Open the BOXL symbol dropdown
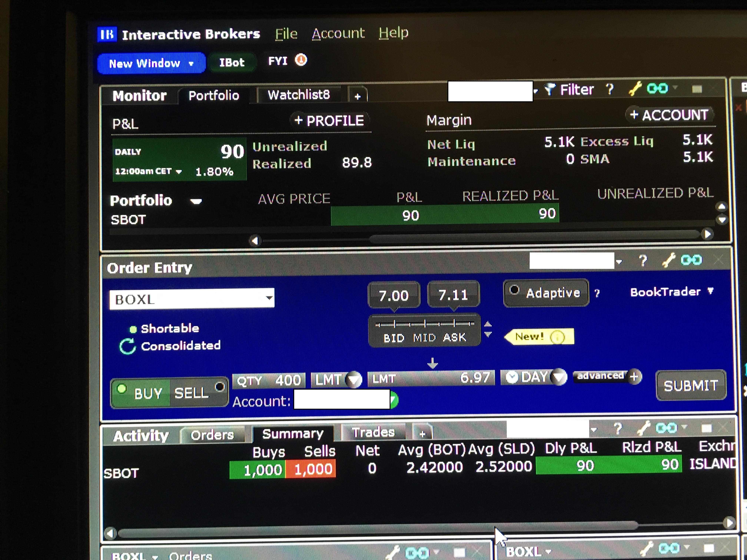The height and width of the screenshot is (560, 747). [x=269, y=298]
